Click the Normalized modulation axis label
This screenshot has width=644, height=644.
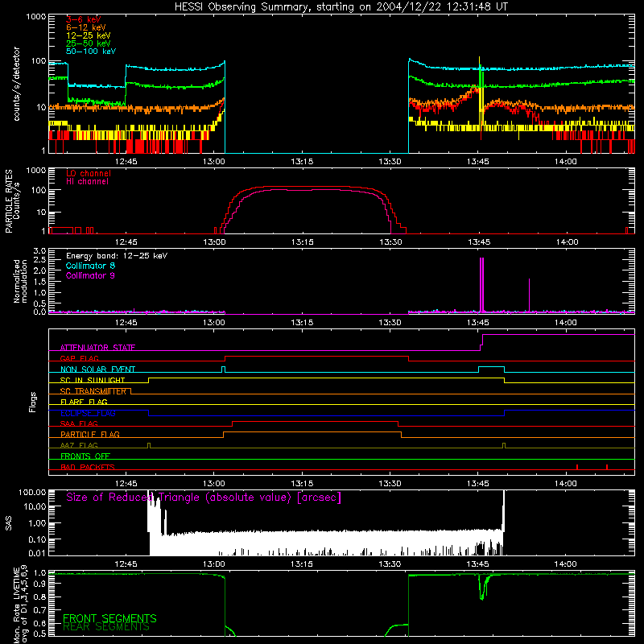tap(20, 281)
